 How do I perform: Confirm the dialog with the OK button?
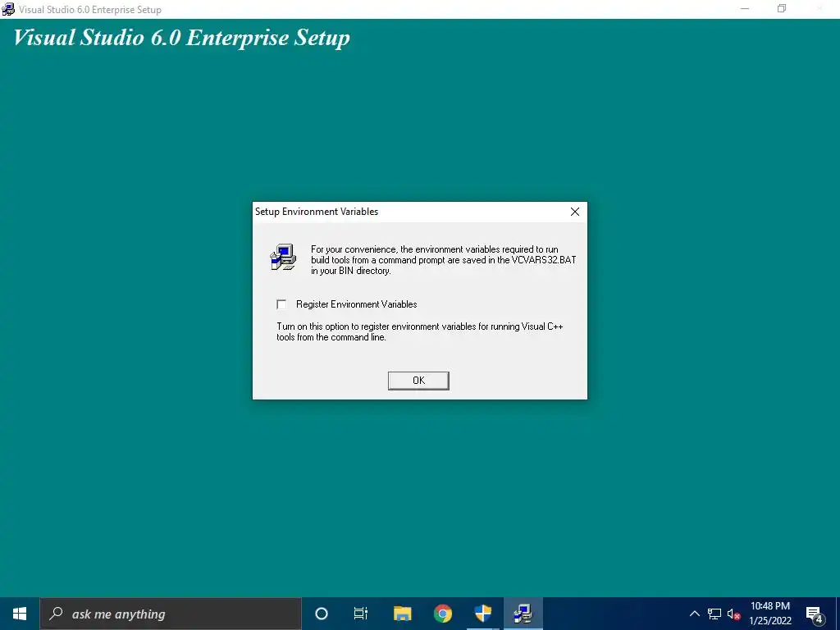[418, 381]
